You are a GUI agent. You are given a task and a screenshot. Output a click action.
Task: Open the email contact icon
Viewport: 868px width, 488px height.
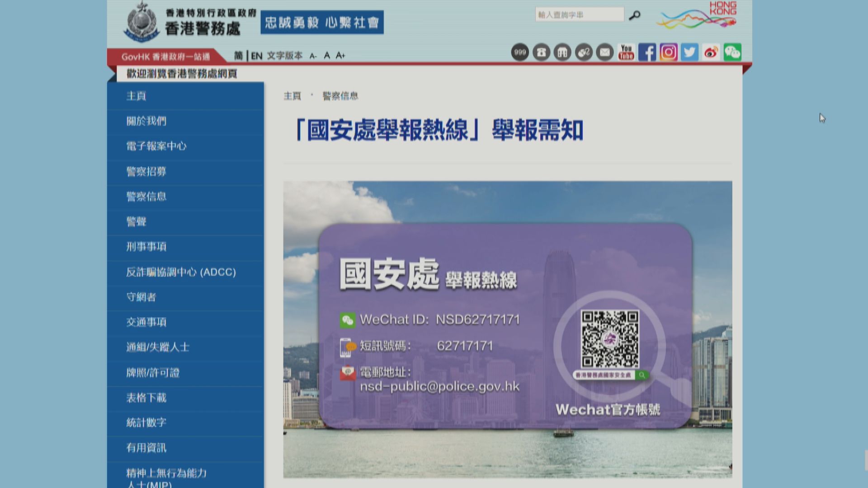click(x=604, y=52)
